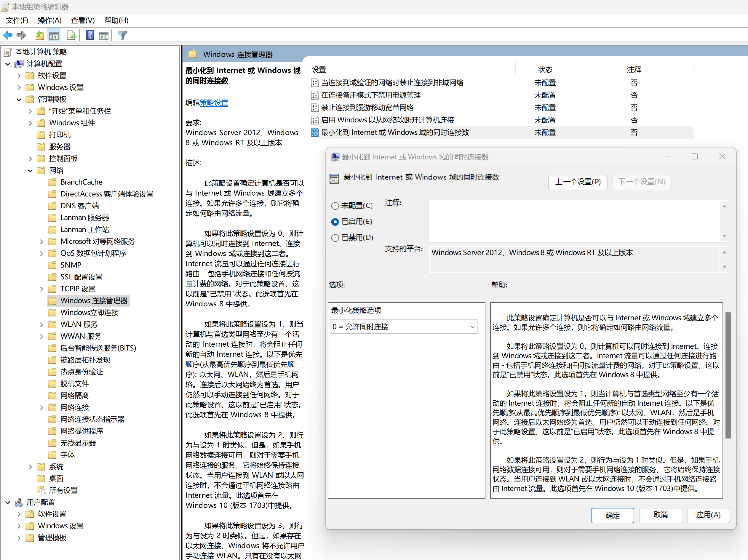
Task: Click the dialog title bar app icon
Action: tap(335, 157)
